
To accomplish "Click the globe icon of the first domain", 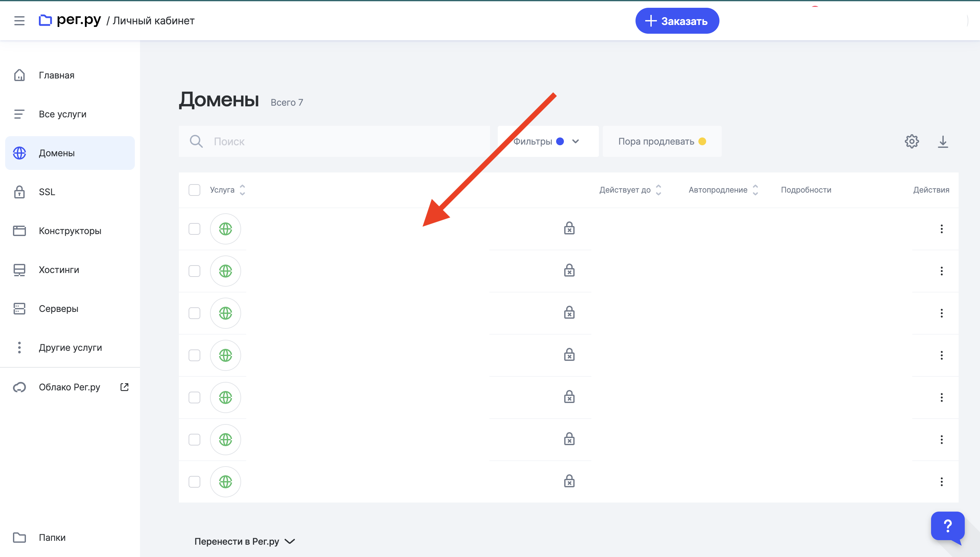I will pos(225,229).
